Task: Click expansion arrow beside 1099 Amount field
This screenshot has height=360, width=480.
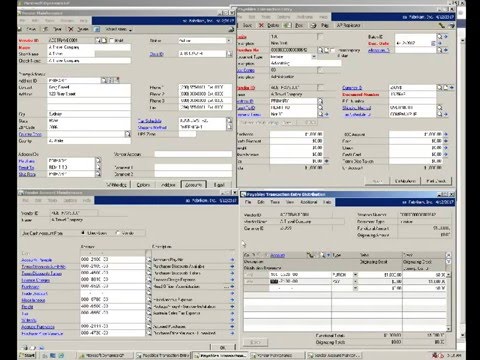Action: [446, 134]
